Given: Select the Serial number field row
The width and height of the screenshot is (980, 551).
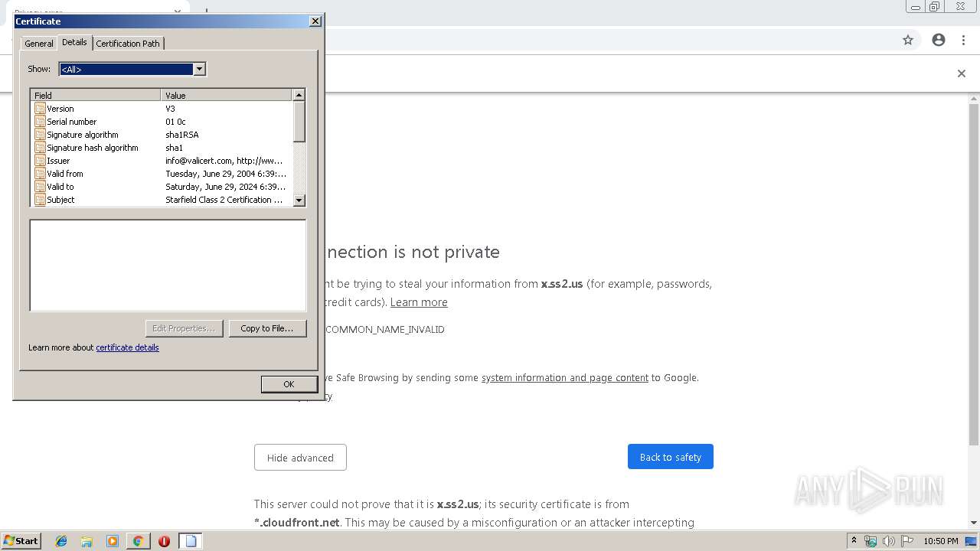Looking at the screenshot, I should click(x=162, y=122).
